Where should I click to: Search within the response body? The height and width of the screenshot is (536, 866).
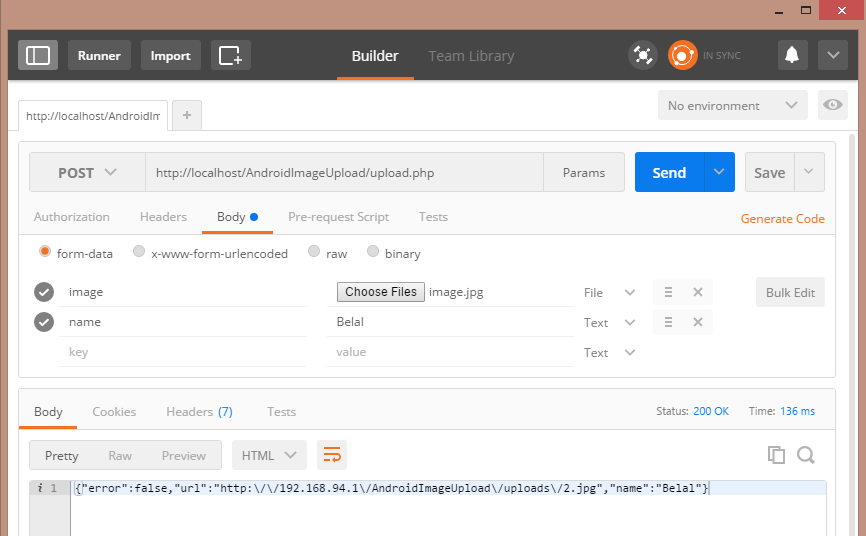[806, 455]
